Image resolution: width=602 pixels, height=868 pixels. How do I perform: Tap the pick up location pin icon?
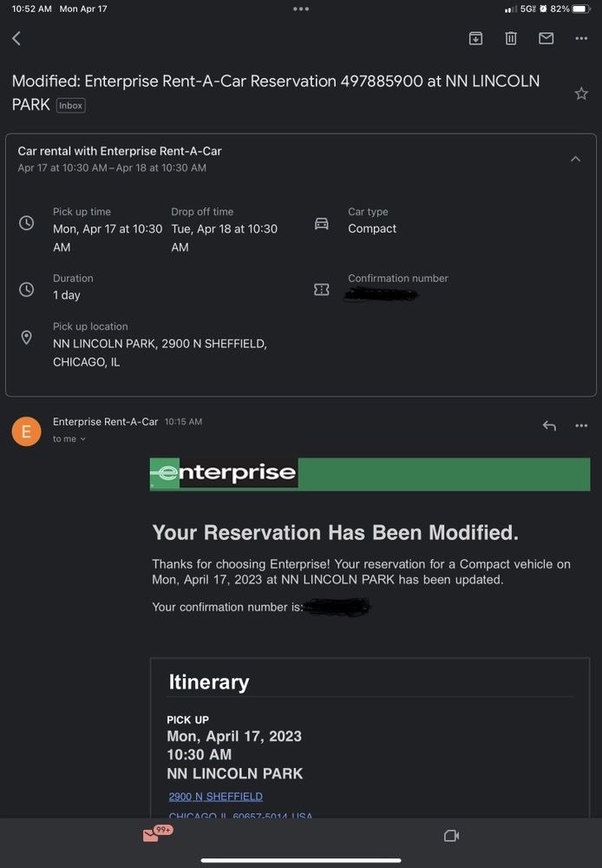(x=27, y=338)
